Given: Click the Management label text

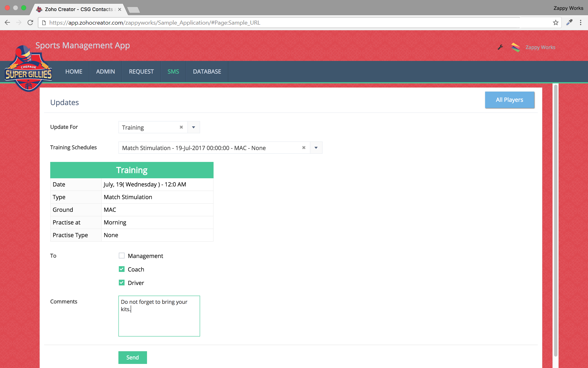Looking at the screenshot, I should click(145, 256).
